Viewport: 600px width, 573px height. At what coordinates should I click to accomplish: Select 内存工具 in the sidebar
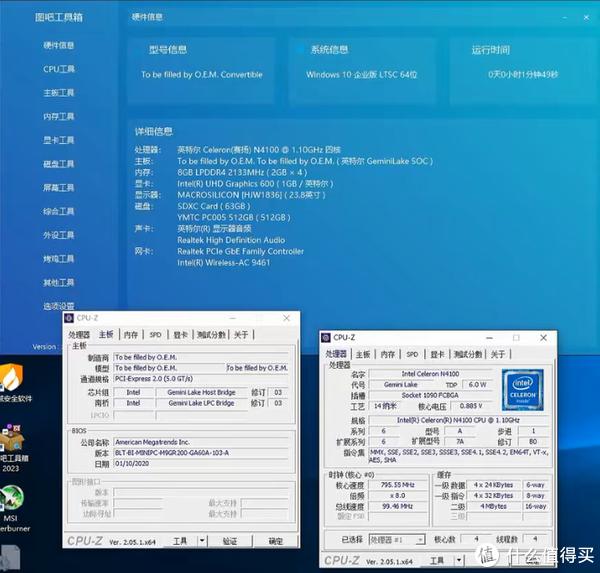tap(59, 117)
